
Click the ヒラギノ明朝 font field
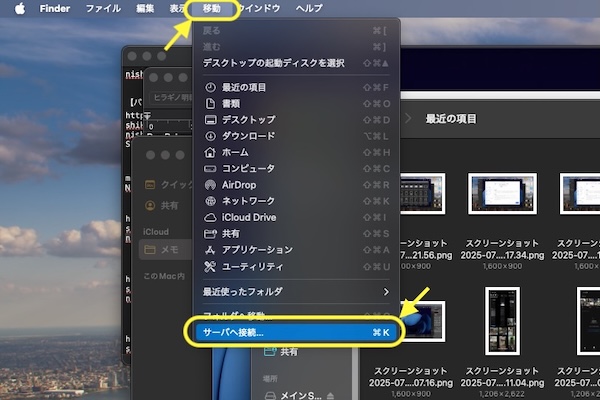coord(171,98)
